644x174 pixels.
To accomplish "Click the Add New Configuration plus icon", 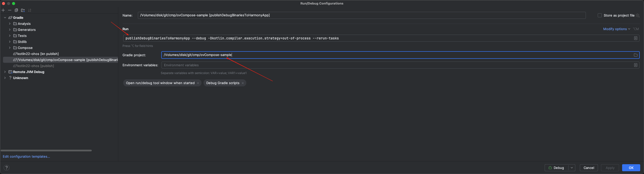I will point(3,10).
